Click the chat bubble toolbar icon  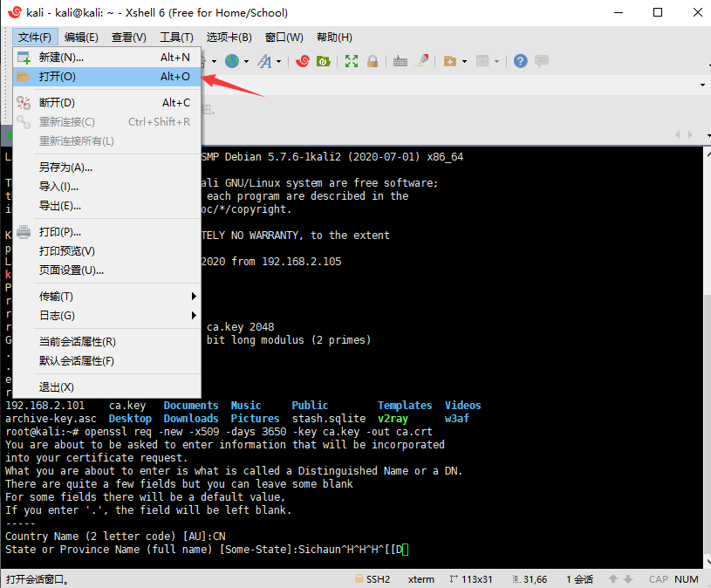coord(543,62)
